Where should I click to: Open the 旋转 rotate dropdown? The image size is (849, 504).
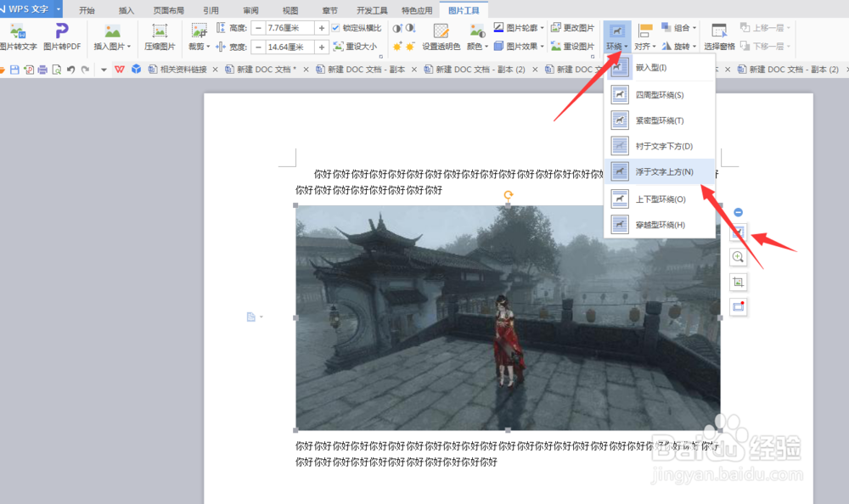tap(678, 46)
